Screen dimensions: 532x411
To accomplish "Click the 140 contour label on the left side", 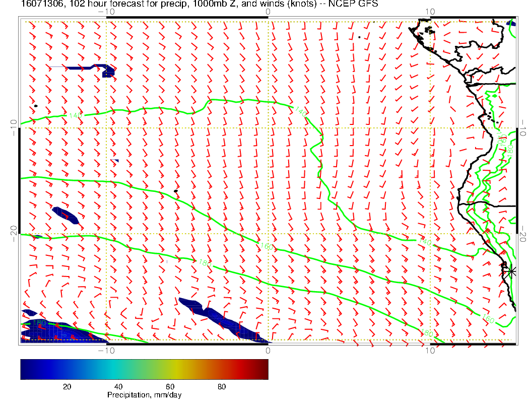I will pos(75,116).
